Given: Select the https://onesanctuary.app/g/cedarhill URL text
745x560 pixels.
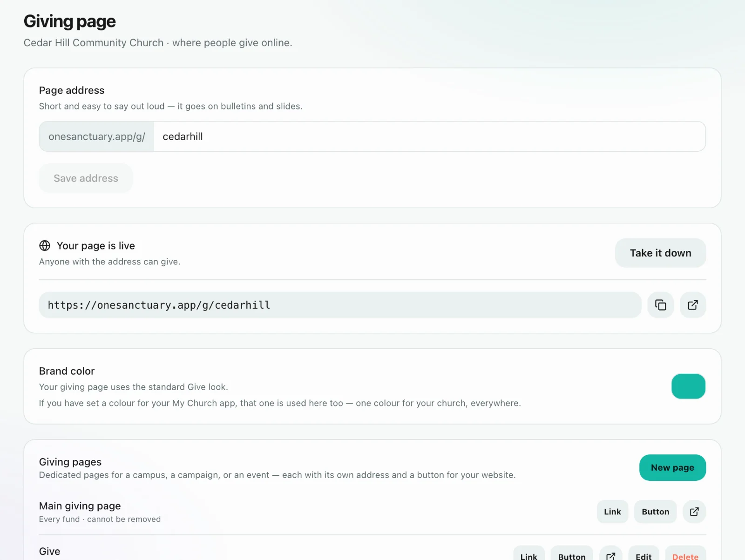Looking at the screenshot, I should [159, 305].
